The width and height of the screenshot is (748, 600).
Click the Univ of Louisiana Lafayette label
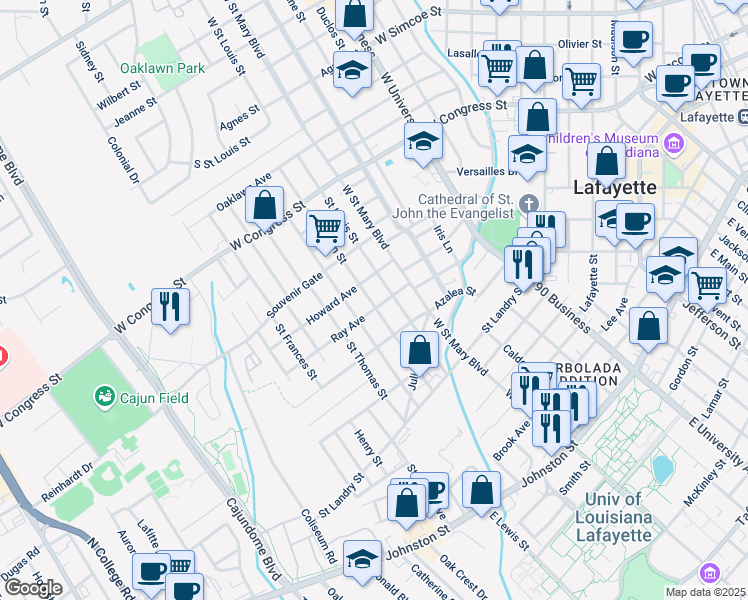pos(613,517)
